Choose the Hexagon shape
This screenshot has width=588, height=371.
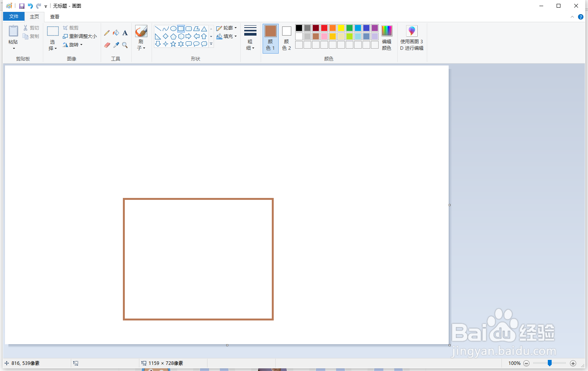[x=181, y=36]
